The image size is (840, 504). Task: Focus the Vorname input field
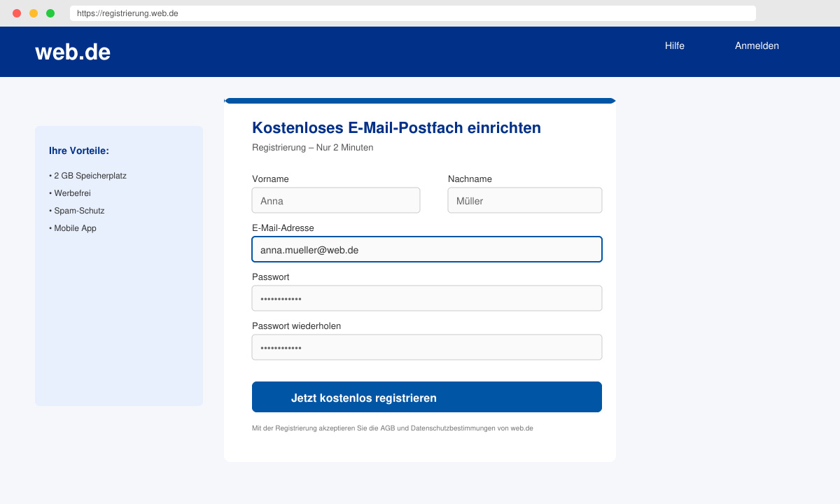[336, 200]
